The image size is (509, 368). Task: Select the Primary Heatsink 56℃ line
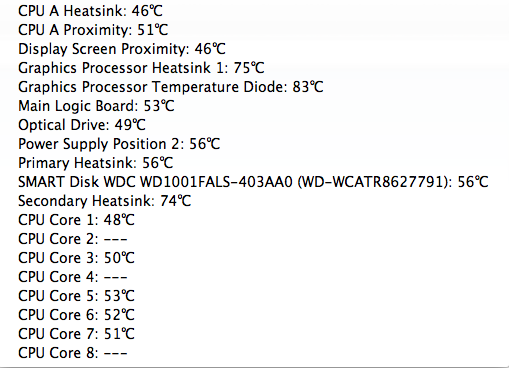(x=96, y=163)
